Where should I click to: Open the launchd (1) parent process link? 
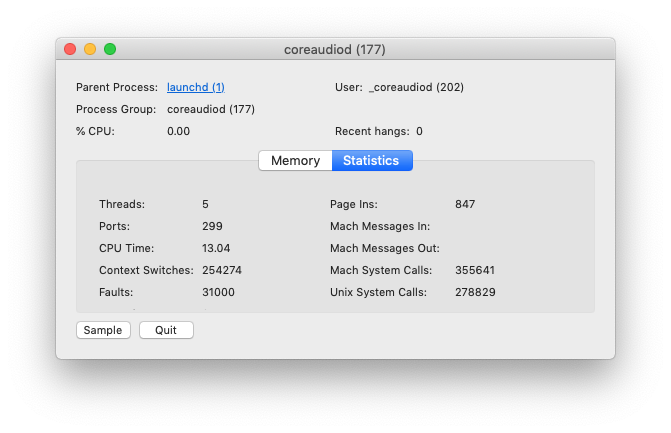196,87
